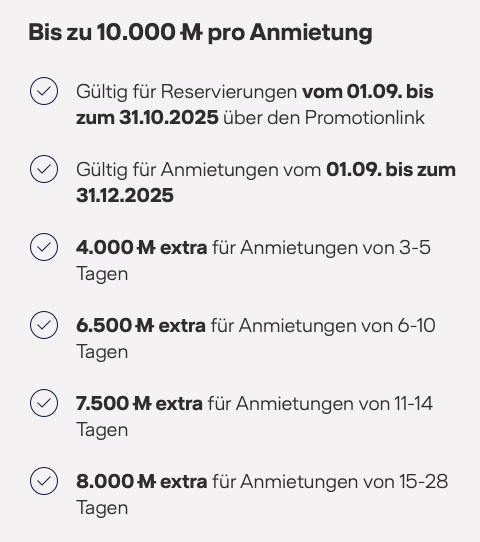Click the checkmark icon beside Gültig für Reservierungen
The height and width of the screenshot is (542, 480).
click(x=44, y=91)
